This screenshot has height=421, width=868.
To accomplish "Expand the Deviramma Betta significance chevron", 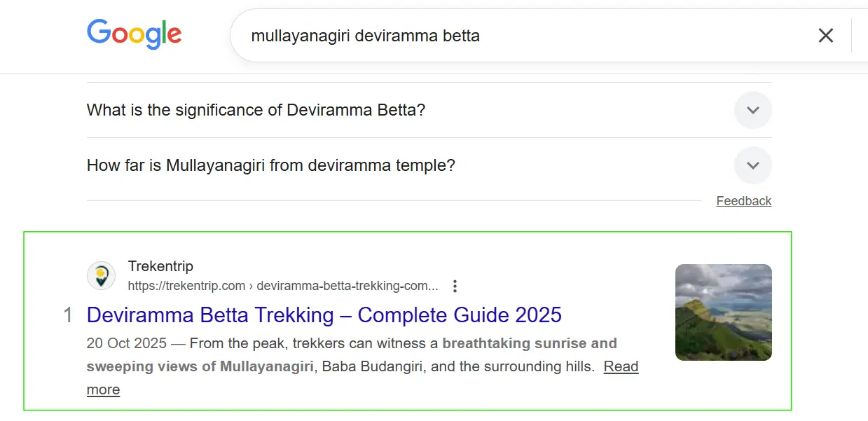I will point(752,110).
